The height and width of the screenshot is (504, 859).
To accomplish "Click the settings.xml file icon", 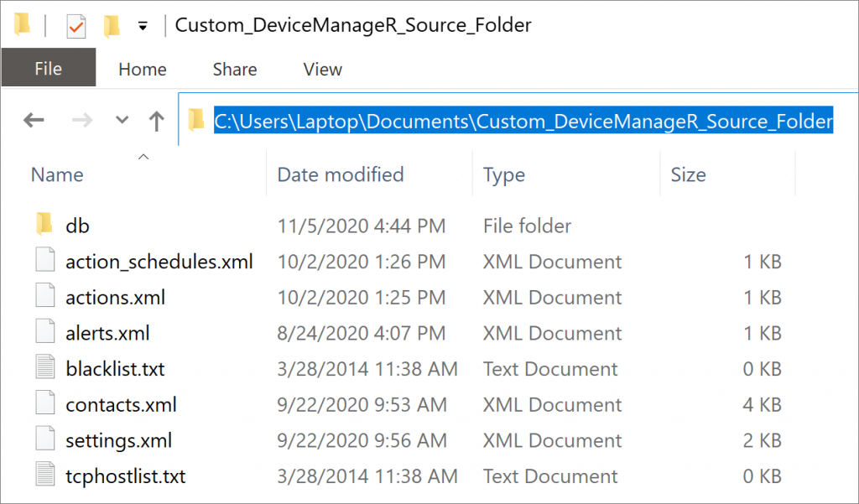I will pos(45,440).
